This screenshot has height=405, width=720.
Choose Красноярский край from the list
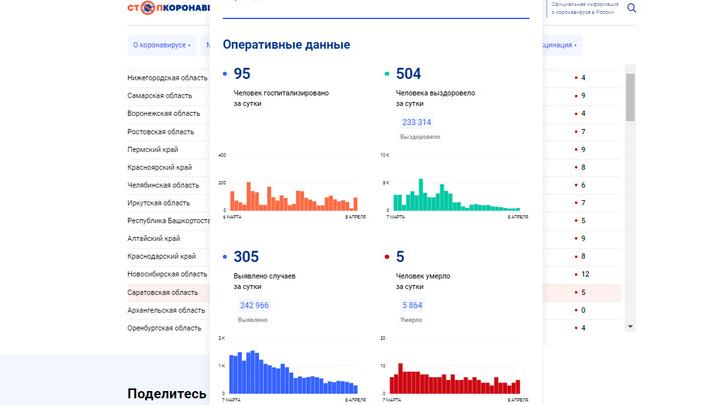click(159, 167)
